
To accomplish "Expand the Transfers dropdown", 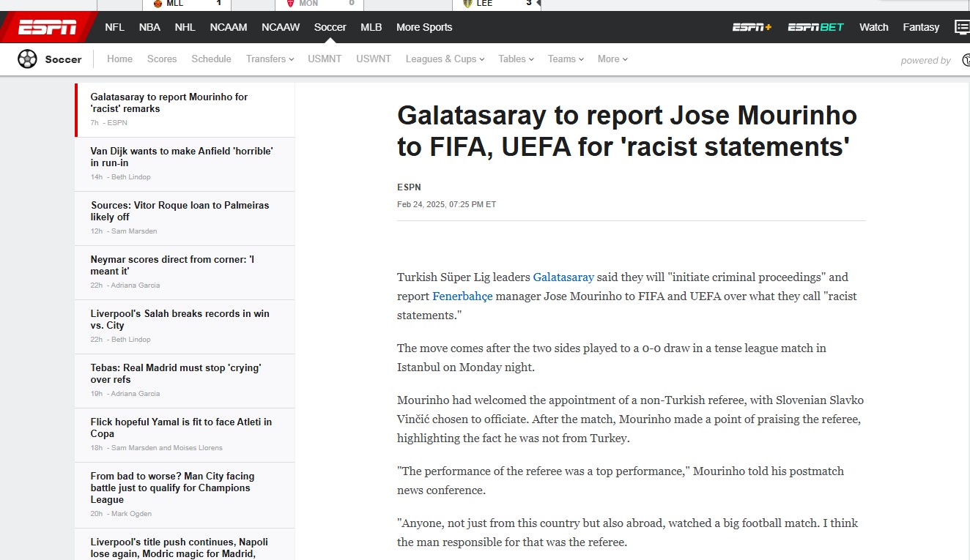I will [270, 59].
